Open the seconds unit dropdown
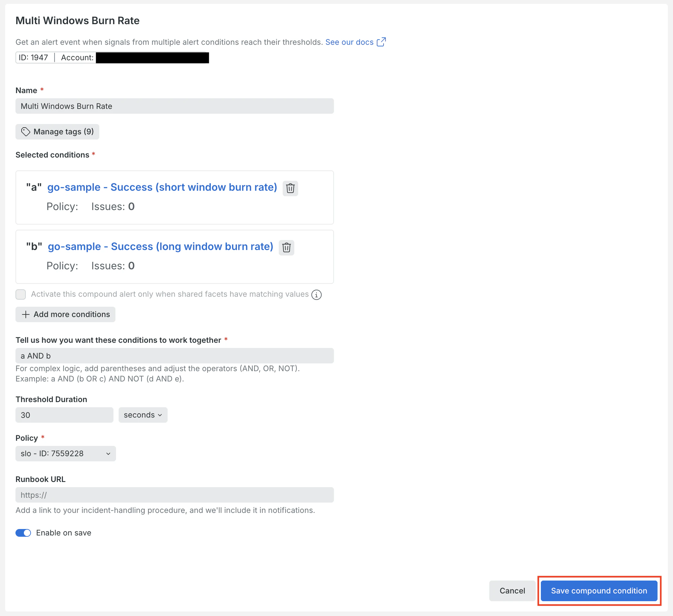The image size is (673, 616). pos(143,415)
